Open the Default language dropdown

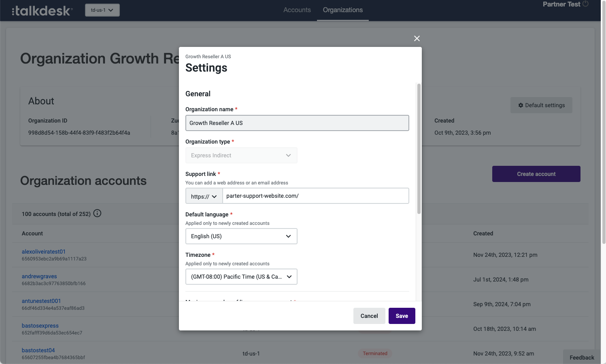click(x=241, y=236)
